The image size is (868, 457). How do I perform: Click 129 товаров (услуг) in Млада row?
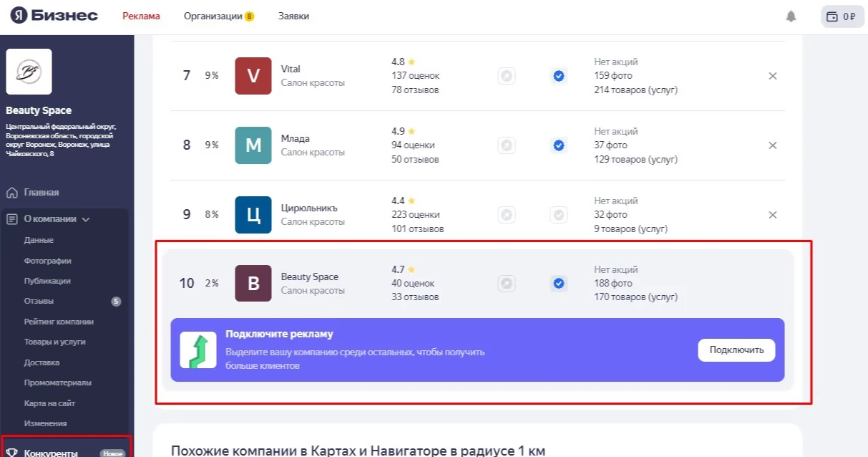click(x=636, y=159)
